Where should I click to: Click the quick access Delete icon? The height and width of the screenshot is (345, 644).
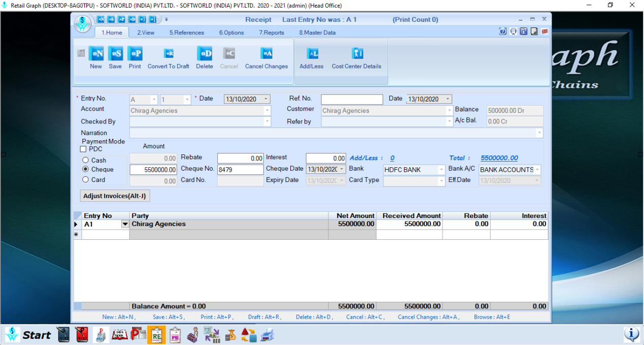pos(132,19)
